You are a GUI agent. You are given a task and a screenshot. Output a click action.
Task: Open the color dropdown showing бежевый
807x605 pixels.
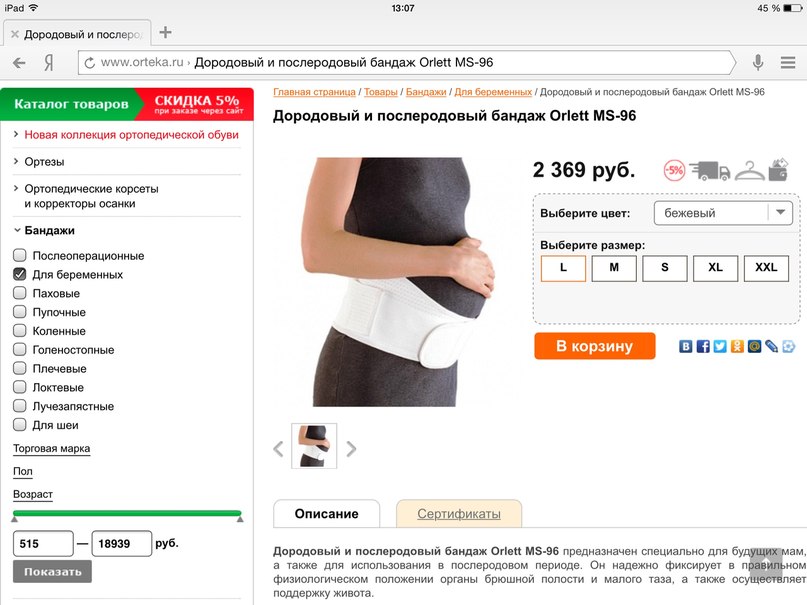pos(723,213)
